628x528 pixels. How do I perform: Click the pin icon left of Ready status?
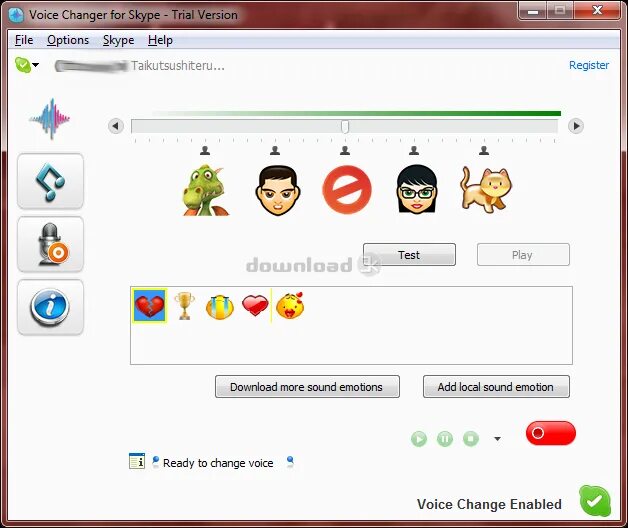(156, 462)
